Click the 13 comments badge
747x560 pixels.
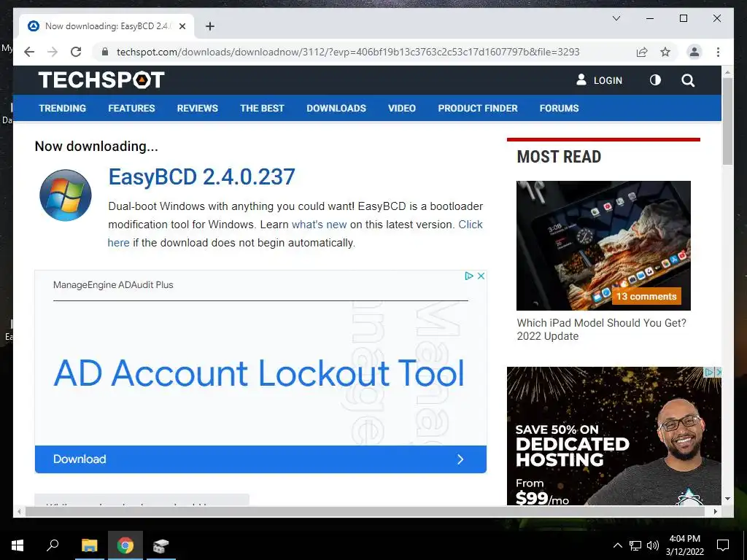click(646, 296)
